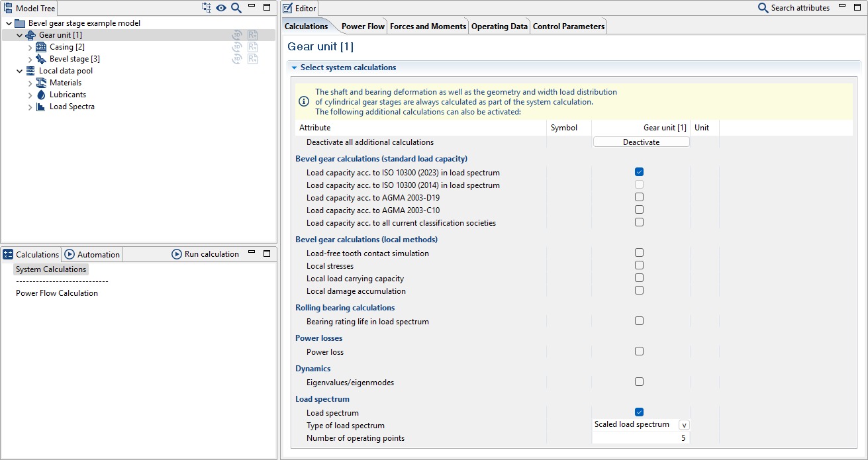Image resolution: width=868 pixels, height=460 pixels.
Task: Switch to the Power Flow tab
Action: (362, 26)
